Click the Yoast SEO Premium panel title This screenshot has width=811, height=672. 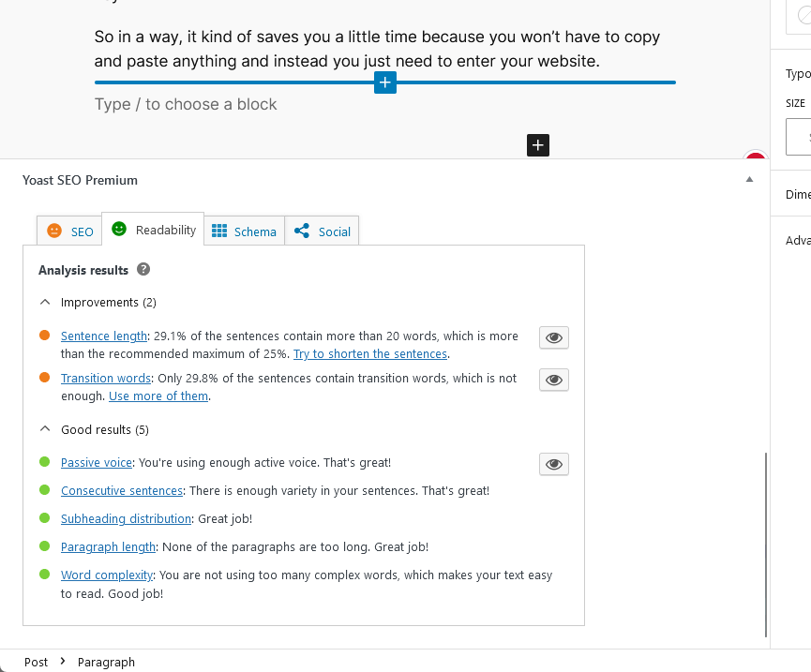point(81,180)
